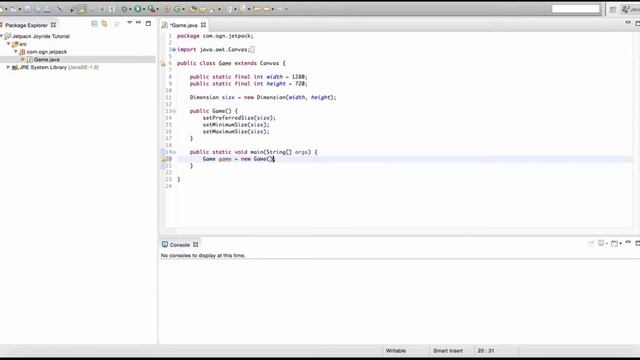Screen dimensions: 640x360
Task: Select the Console tab
Action: coord(180,245)
